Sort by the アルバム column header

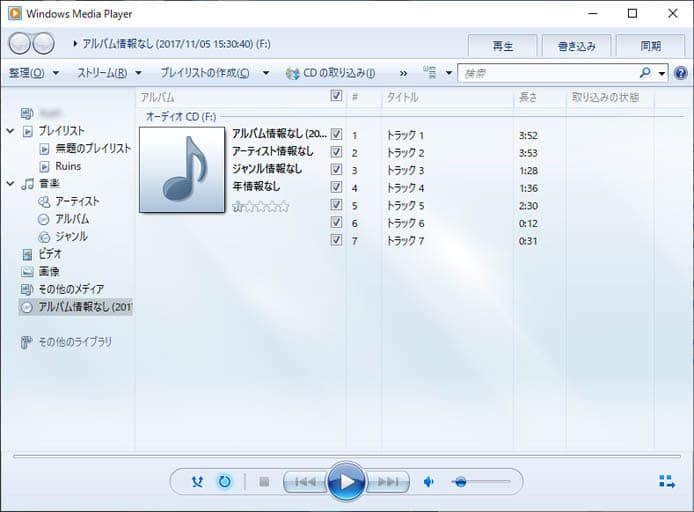click(157, 97)
